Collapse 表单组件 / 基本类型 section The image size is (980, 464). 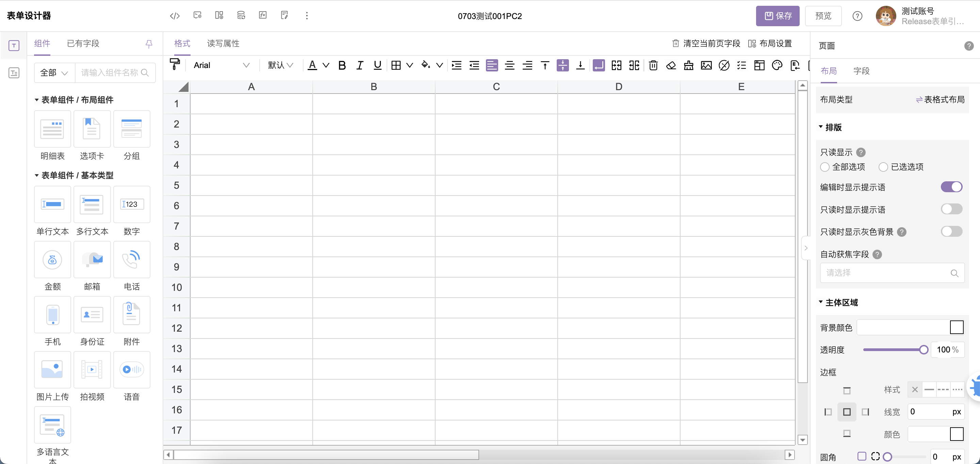(x=36, y=175)
